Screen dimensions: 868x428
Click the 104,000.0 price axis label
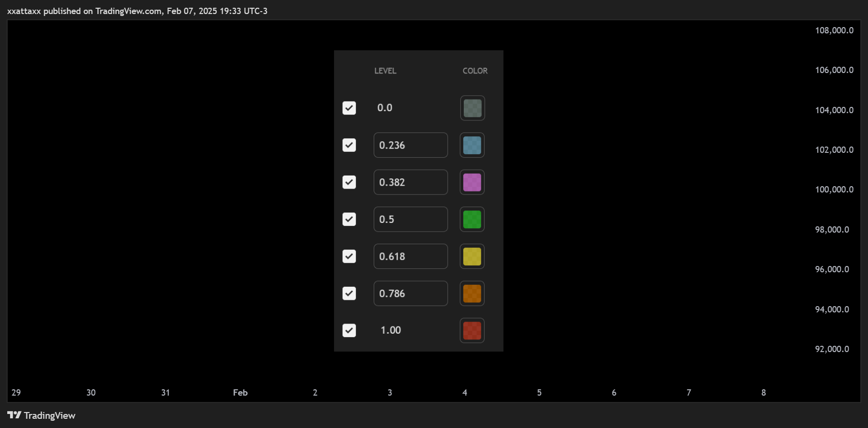[x=834, y=110]
